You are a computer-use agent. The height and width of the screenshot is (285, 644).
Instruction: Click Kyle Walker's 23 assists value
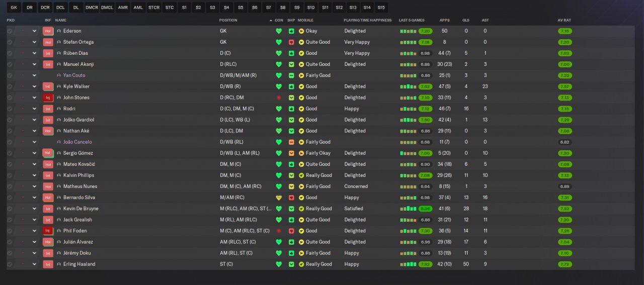click(485, 86)
